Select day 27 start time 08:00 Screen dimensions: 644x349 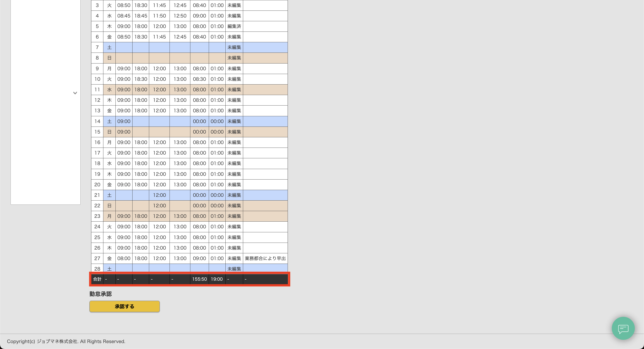[124, 258]
